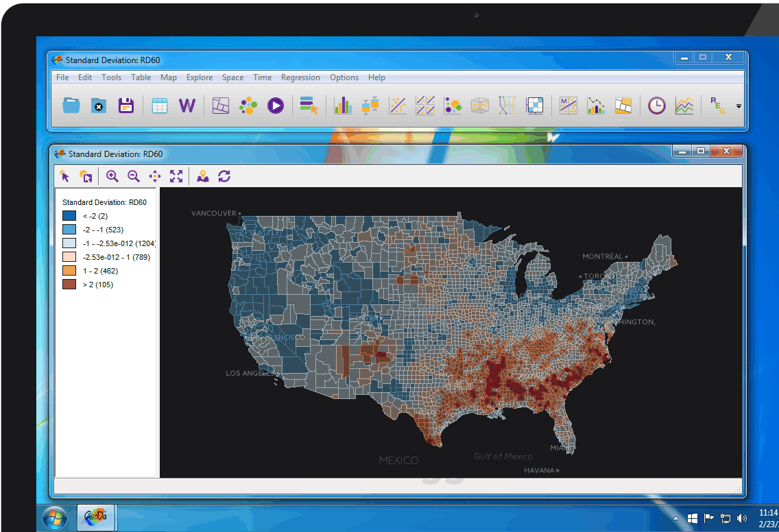The image size is (779, 532).
Task: Launch the Regression dialog via REG icon
Action: tap(717, 106)
